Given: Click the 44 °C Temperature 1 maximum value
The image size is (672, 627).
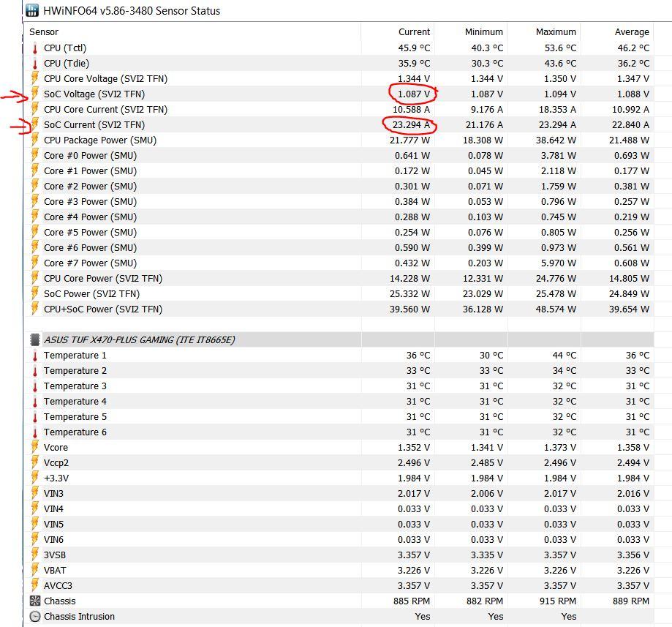Looking at the screenshot, I should 564,356.
